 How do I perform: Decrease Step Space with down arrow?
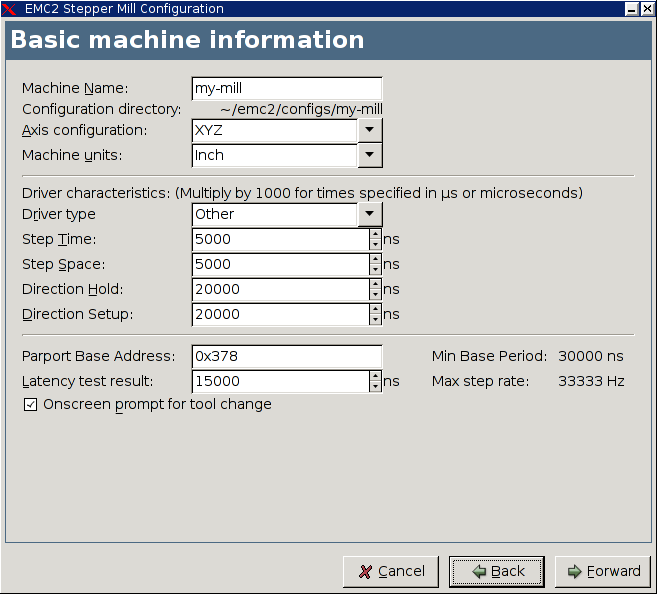pyautogui.click(x=375, y=270)
